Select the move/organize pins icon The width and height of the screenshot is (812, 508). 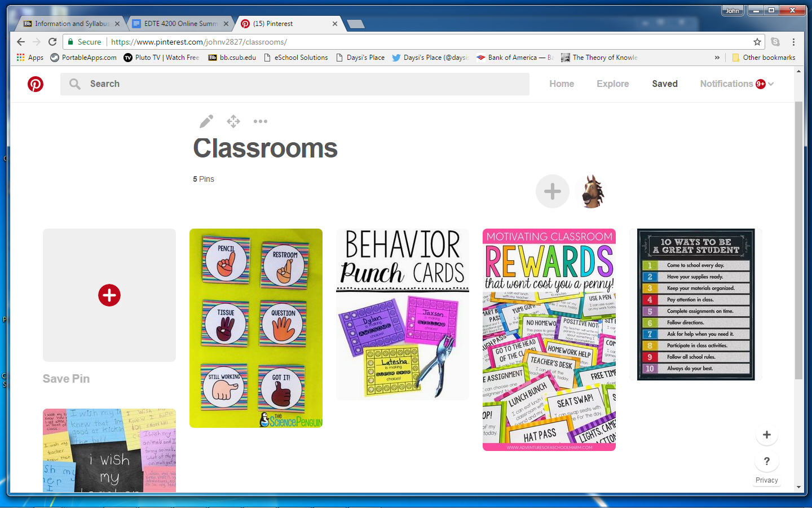233,121
